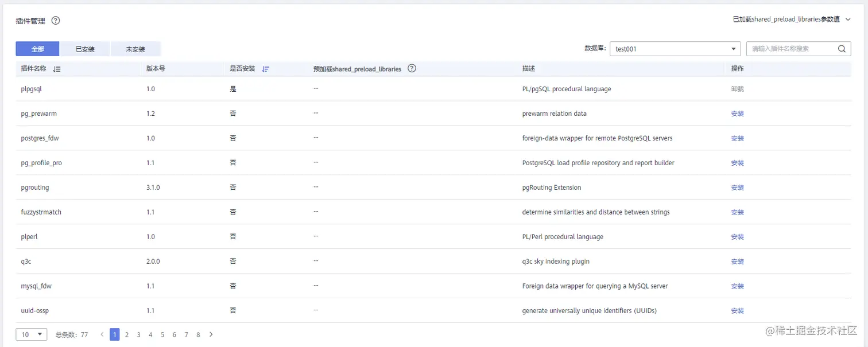Click the search magnifier icon
Screen dimensions: 868x347
842,49
